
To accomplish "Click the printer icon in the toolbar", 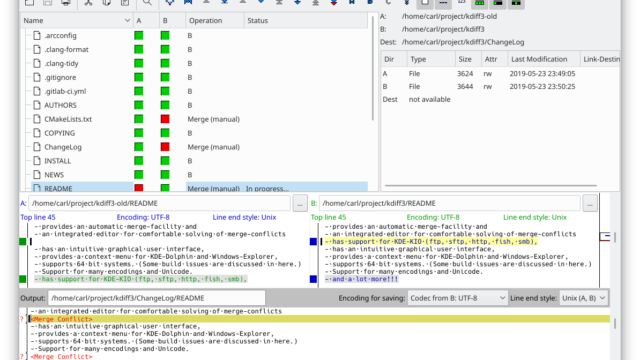I will point(66,2).
